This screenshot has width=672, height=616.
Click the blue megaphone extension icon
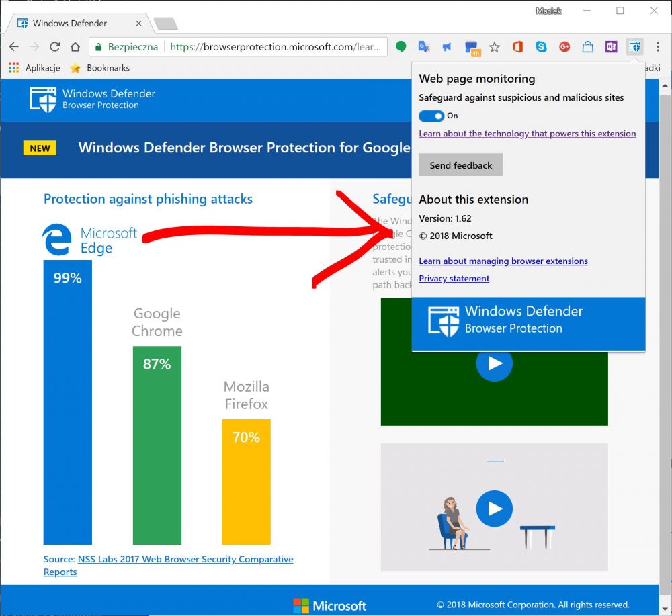coord(447,47)
